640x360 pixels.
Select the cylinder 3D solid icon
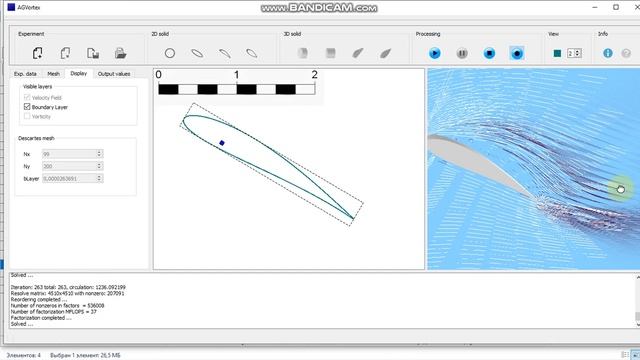click(x=302, y=53)
